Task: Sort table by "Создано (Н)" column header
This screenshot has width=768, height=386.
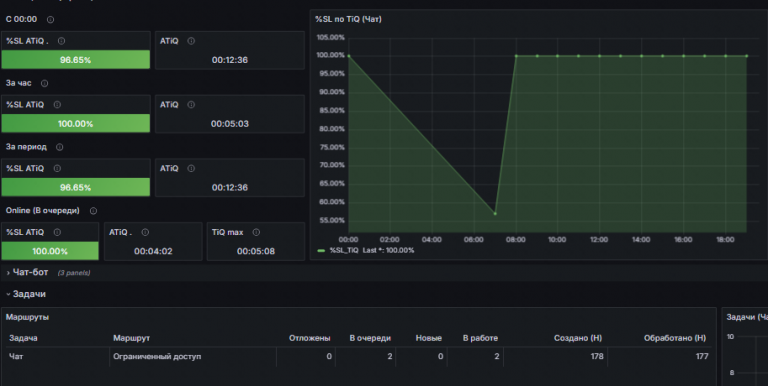Action: click(578, 338)
